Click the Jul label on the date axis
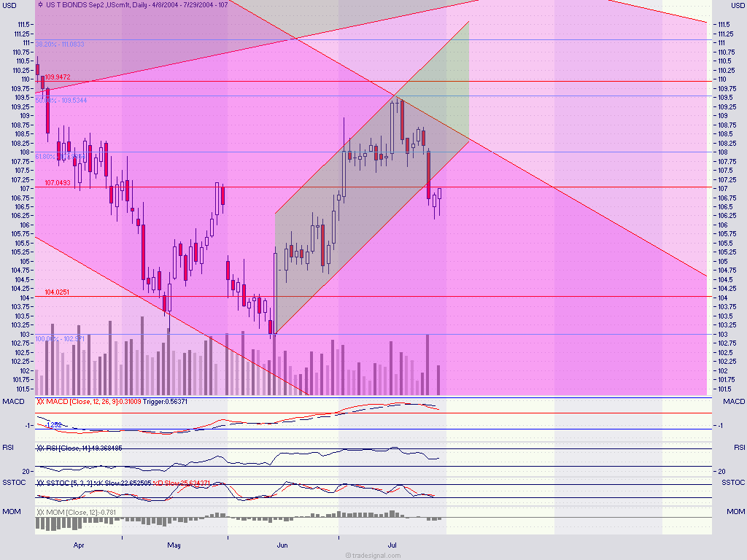 pos(393,545)
